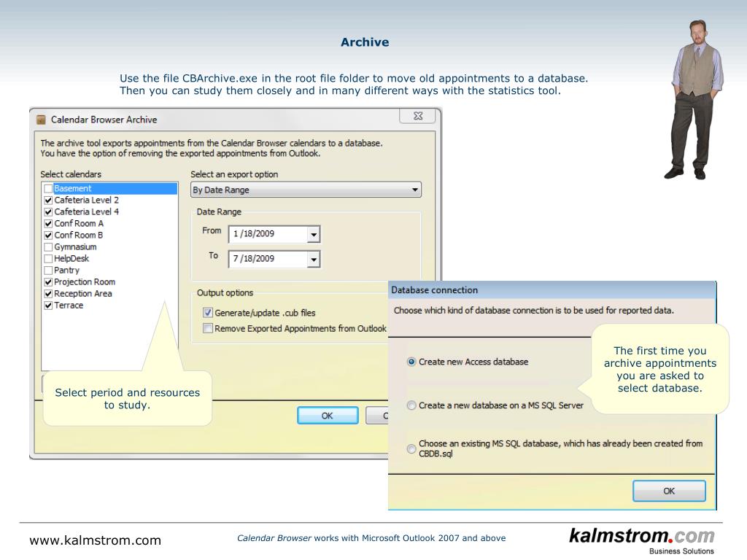Click the Select calendars label
The image size is (747, 560).
click(71, 174)
